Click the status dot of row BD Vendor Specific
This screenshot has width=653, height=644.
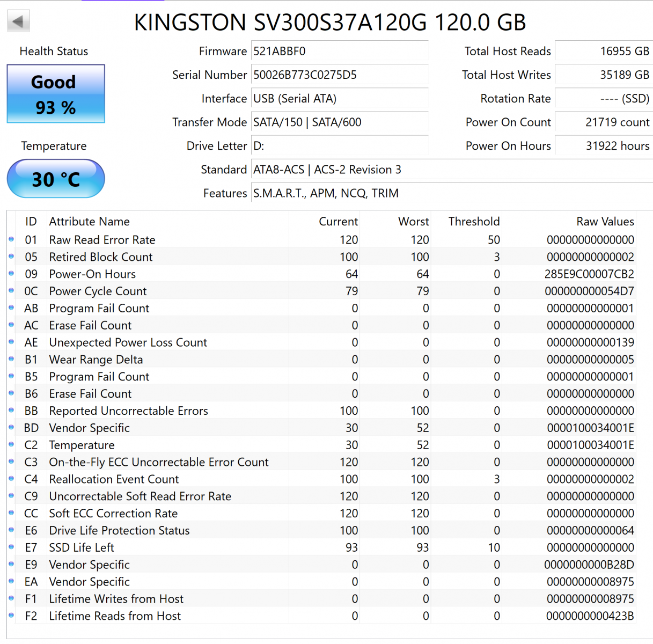click(x=11, y=428)
